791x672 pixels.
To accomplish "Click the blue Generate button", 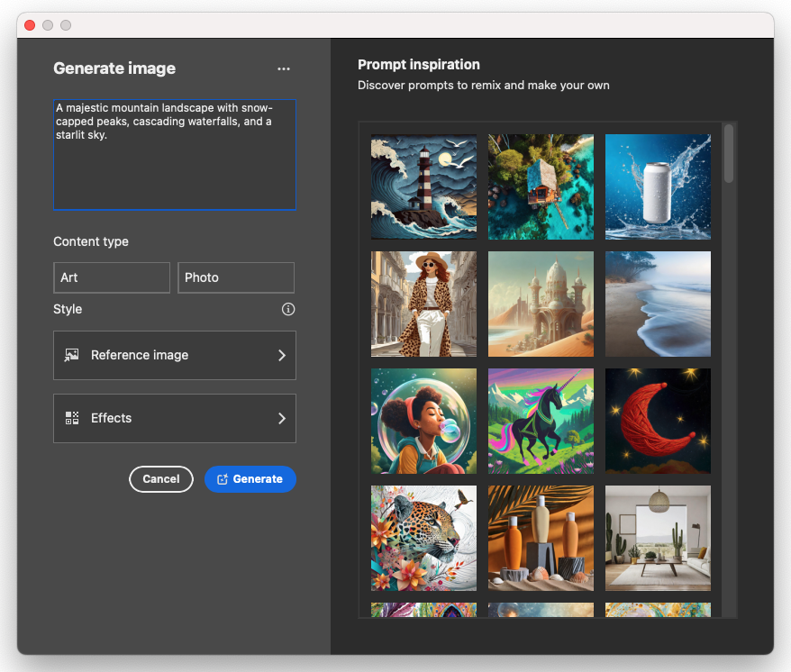I will click(250, 479).
